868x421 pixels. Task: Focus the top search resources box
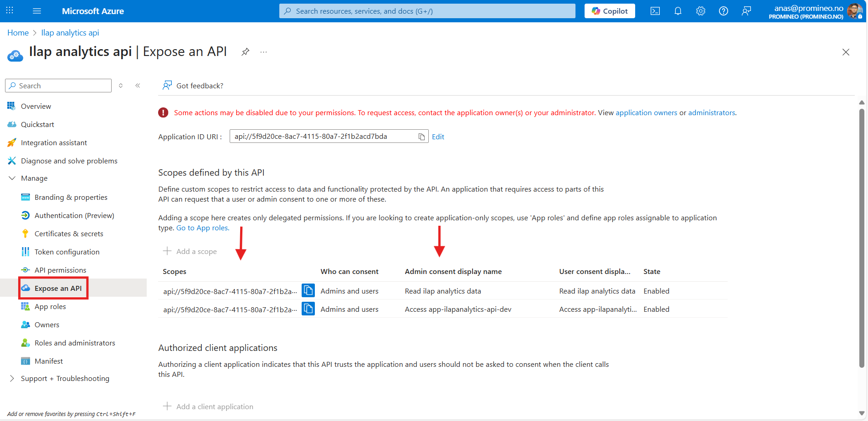click(427, 11)
